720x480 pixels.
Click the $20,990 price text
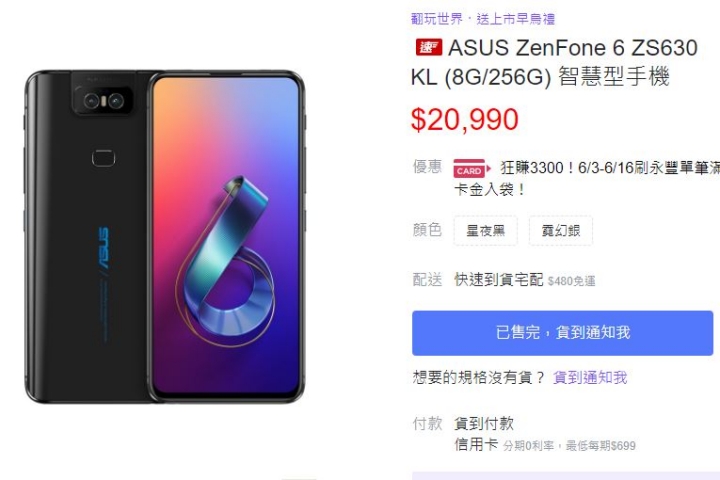[x=465, y=119]
